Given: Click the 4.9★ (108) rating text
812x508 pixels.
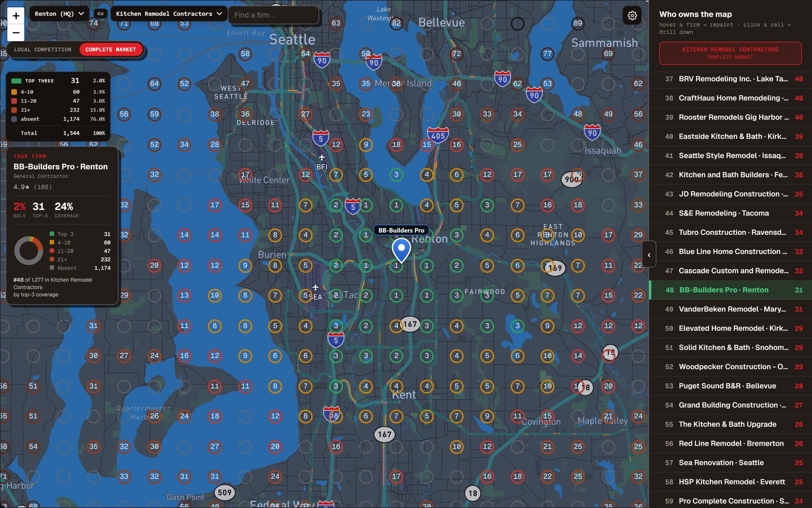Looking at the screenshot, I should [32, 187].
